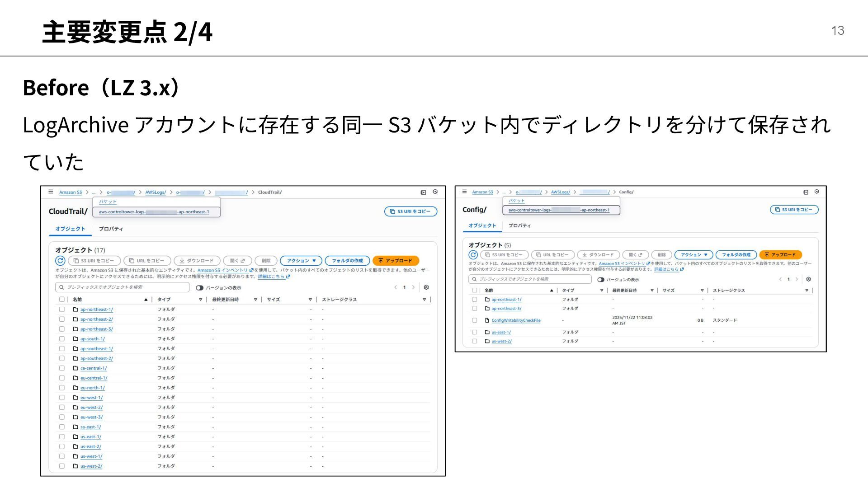Click folder icon of ap-south-1/ row

click(75, 339)
